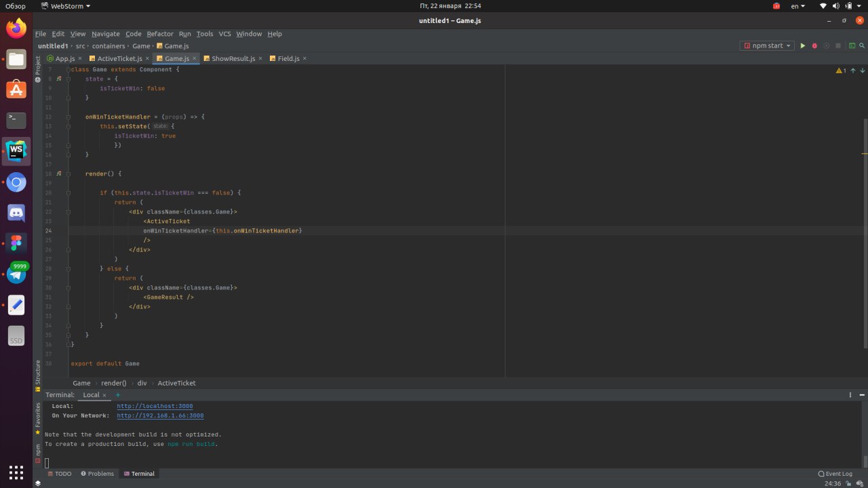Open the http://192.168.1.66:3000 link
The height and width of the screenshot is (488, 868).
pos(160,415)
